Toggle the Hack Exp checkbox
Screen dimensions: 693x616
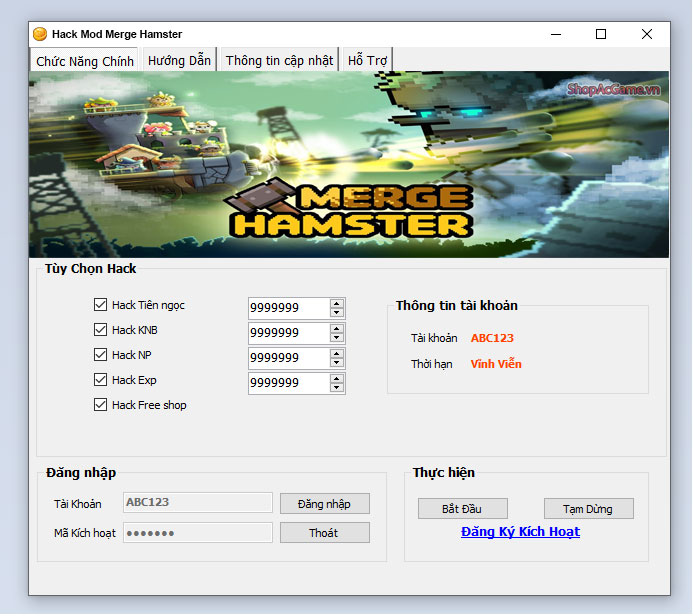(x=100, y=380)
